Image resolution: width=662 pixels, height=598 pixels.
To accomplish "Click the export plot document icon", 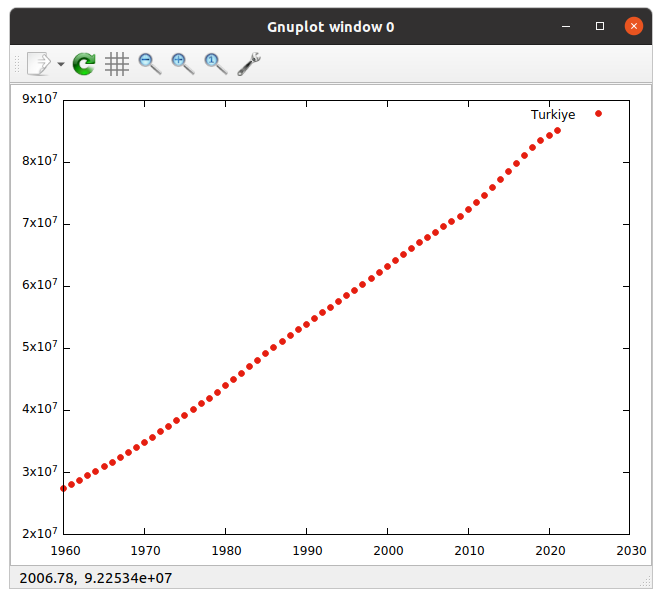I will (38, 64).
